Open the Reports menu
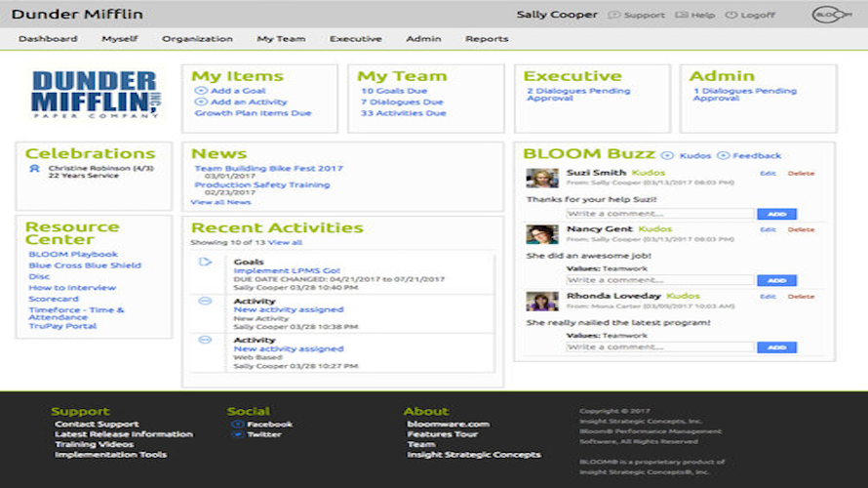This screenshot has height=488, width=868. click(487, 39)
